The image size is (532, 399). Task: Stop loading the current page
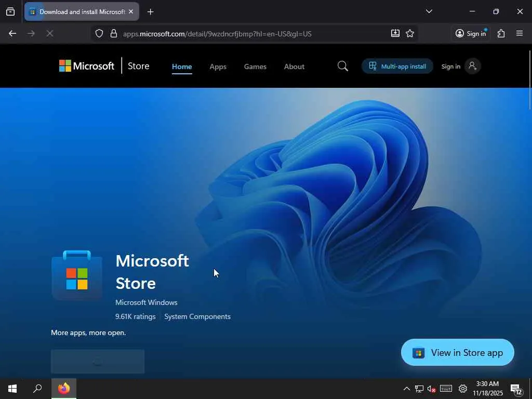49,33
